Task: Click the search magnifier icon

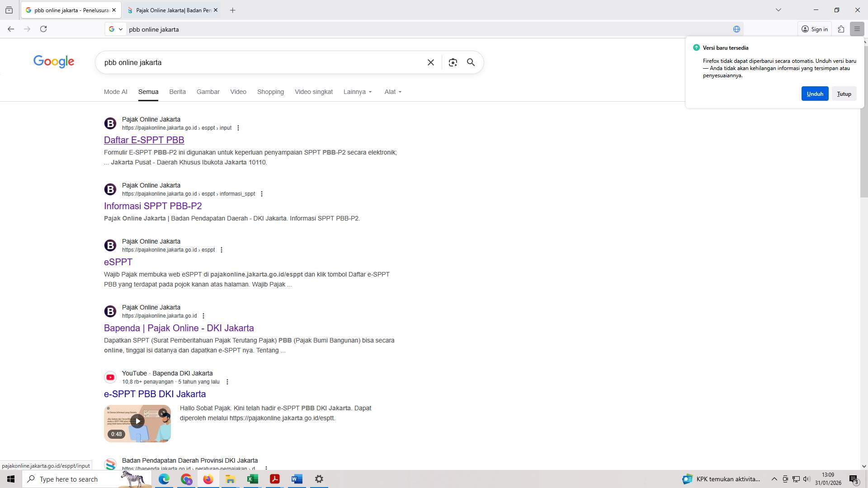Action: (x=471, y=62)
